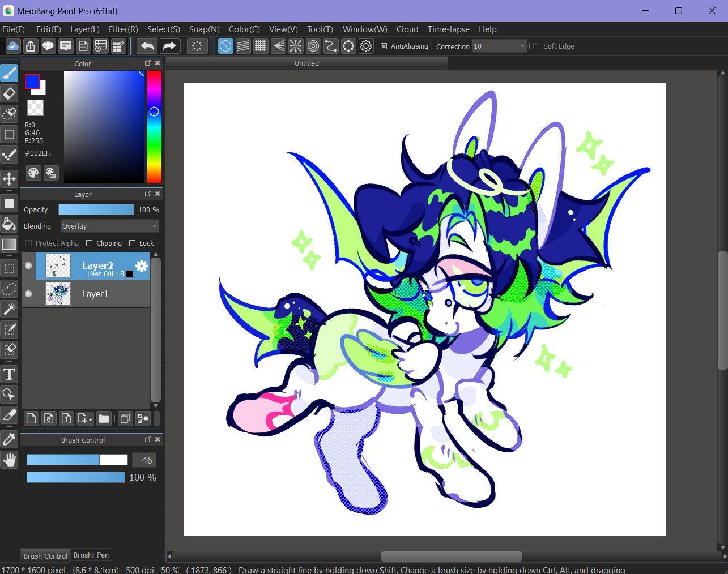The image size is (728, 574).
Task: Open the Layer menu
Action: pyautogui.click(x=85, y=29)
